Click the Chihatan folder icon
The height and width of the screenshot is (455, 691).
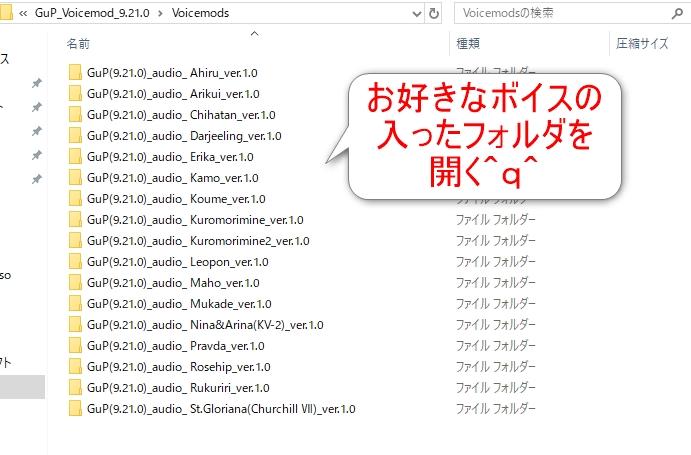click(75, 115)
